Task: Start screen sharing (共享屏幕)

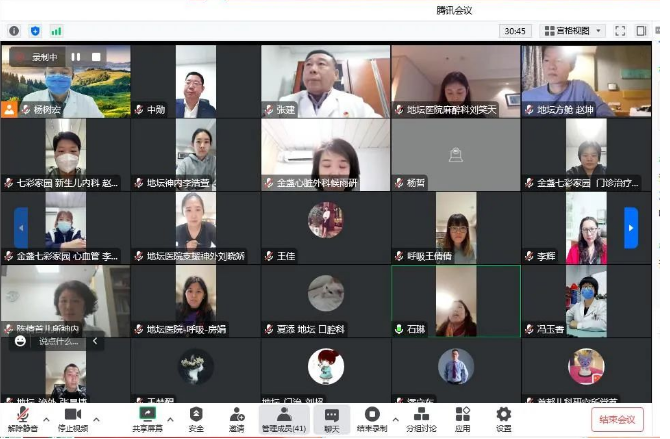Action: click(x=149, y=418)
